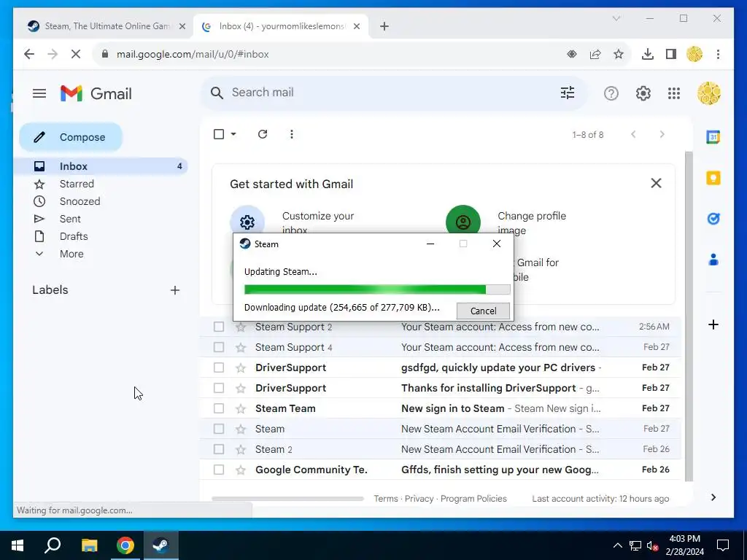
Task: Open Privacy link in footer
Action: pos(419,499)
